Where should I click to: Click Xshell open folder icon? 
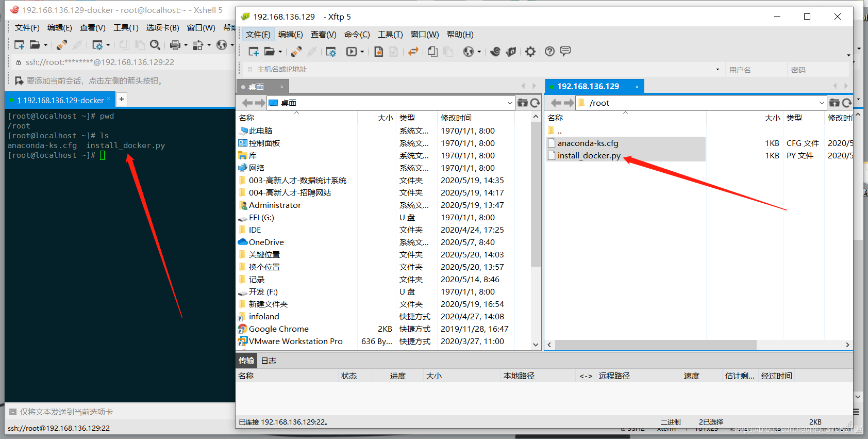coord(35,45)
